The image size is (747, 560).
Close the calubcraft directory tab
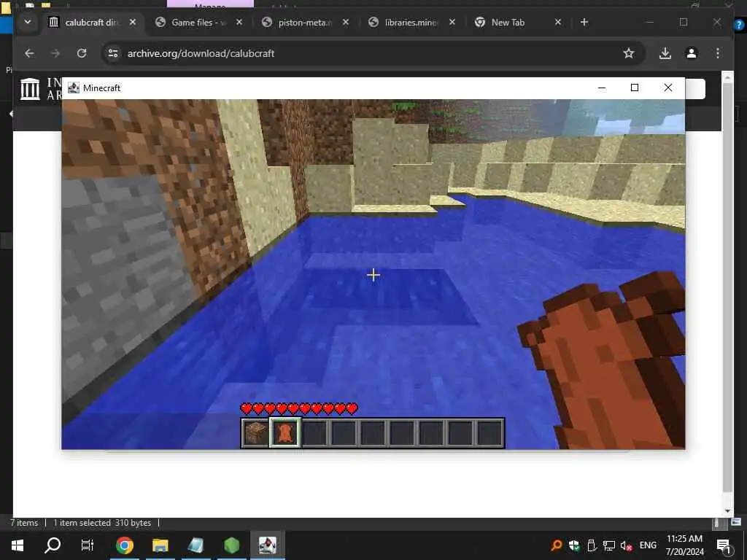(133, 23)
